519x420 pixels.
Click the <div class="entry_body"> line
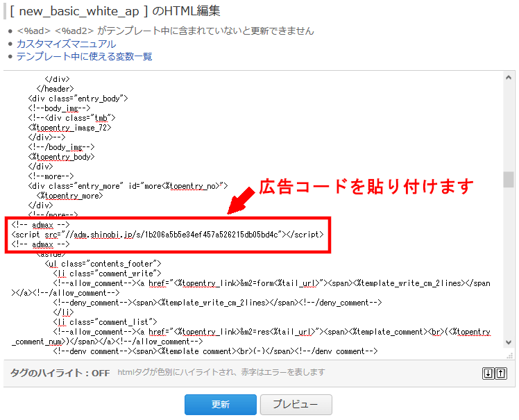(78, 99)
